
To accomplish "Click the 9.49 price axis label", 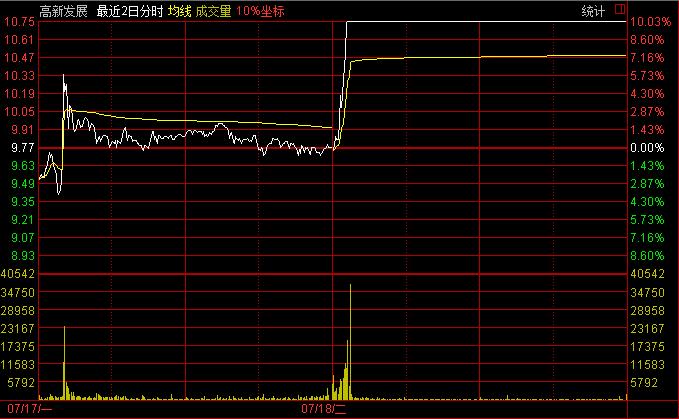I will pyautogui.click(x=23, y=184).
